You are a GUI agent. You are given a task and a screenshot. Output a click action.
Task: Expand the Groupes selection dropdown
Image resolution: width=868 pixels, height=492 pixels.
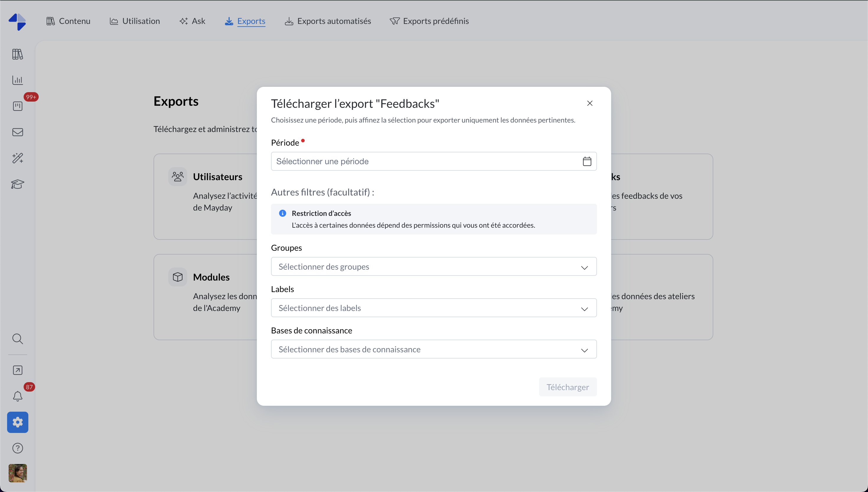(434, 267)
